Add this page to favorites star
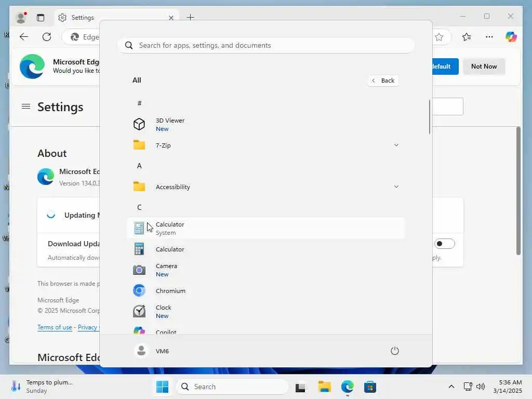 pos(439,37)
